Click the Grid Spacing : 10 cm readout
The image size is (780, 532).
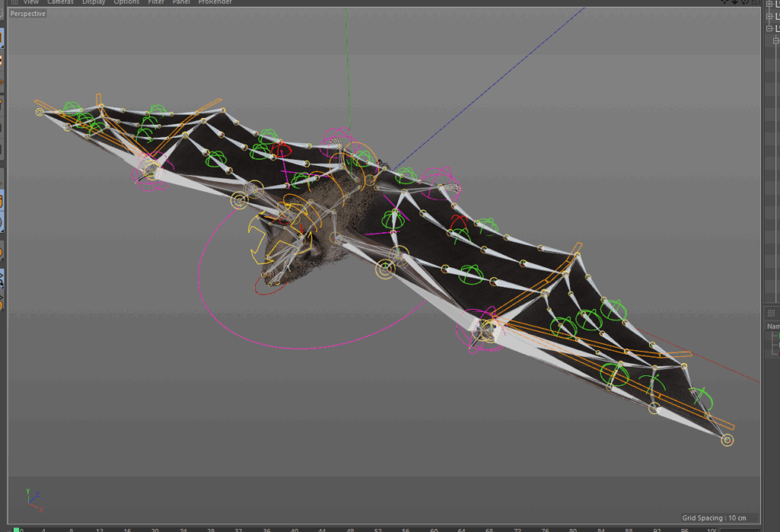coord(714,518)
